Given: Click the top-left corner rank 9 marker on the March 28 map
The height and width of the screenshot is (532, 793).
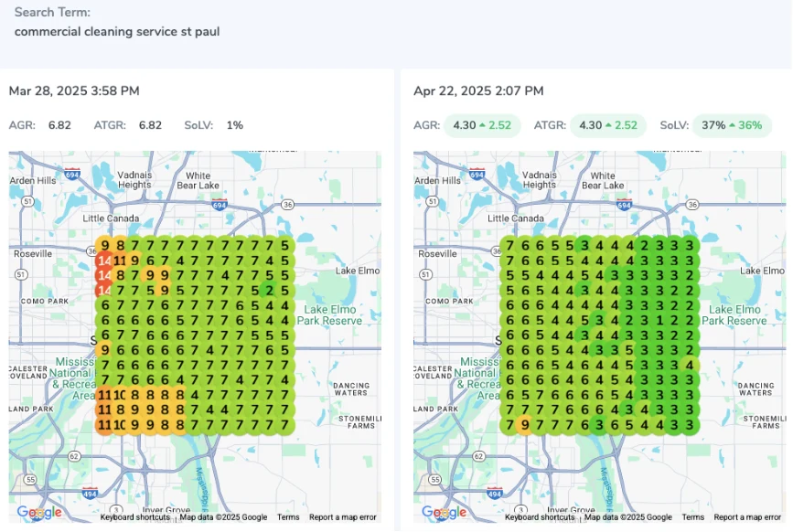Looking at the screenshot, I should point(105,245).
